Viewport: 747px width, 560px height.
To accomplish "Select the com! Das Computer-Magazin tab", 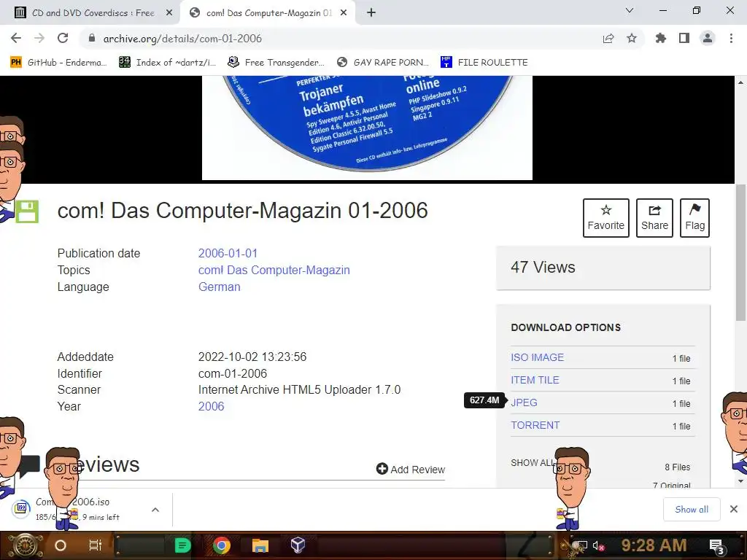I will click(x=267, y=13).
